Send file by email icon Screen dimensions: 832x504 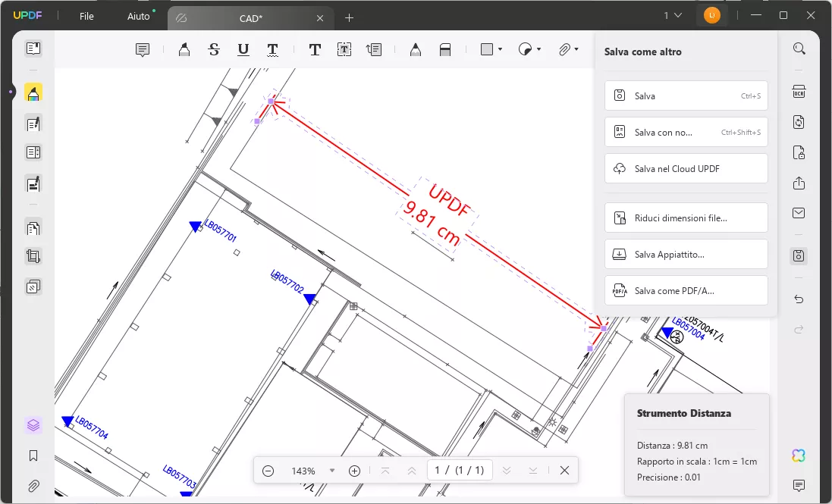click(799, 213)
